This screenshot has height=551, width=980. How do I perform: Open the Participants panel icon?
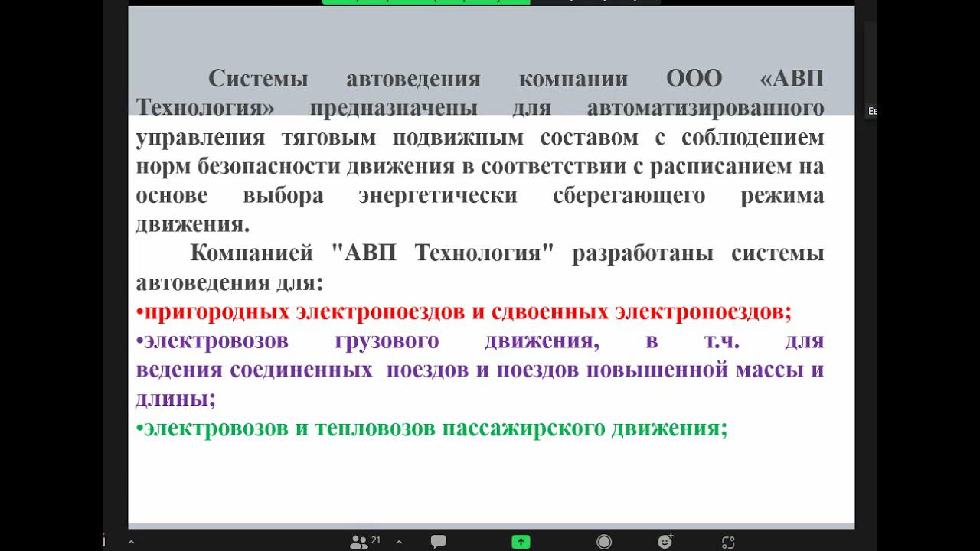point(358,542)
